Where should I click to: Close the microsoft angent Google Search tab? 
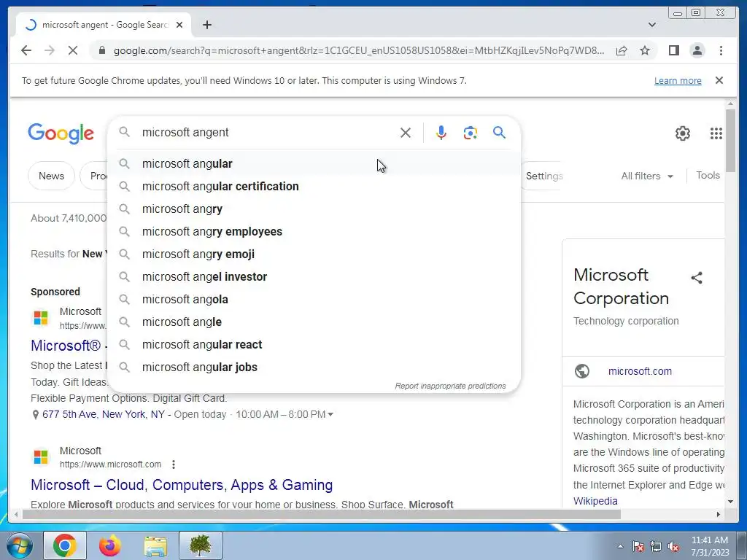(179, 25)
